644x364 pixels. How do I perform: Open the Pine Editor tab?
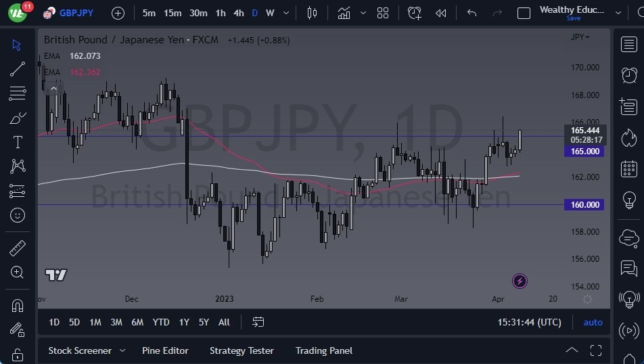165,350
